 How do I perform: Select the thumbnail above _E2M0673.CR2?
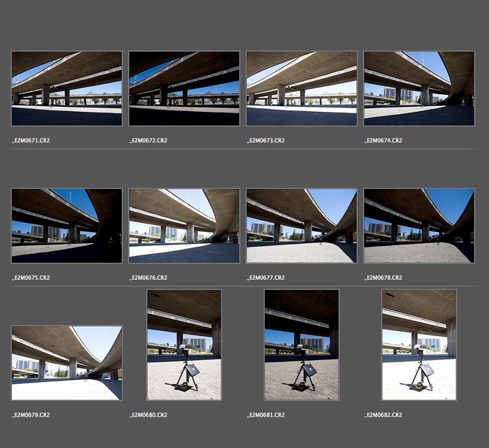(302, 89)
